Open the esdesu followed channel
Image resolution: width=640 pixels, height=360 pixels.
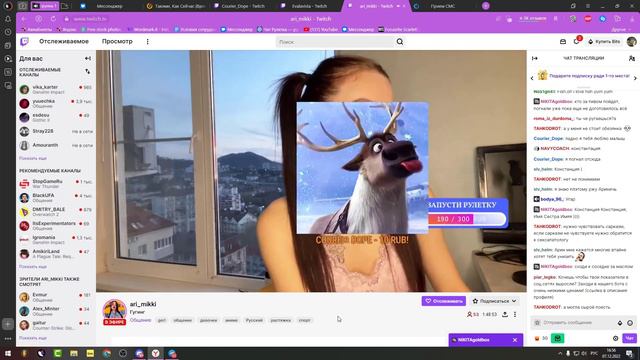coord(56,118)
